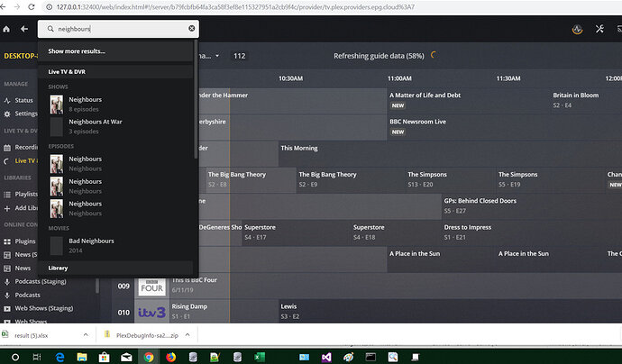This screenshot has width=622, height=364.
Task: Click the Add Library plus icon
Action: coord(7,208)
